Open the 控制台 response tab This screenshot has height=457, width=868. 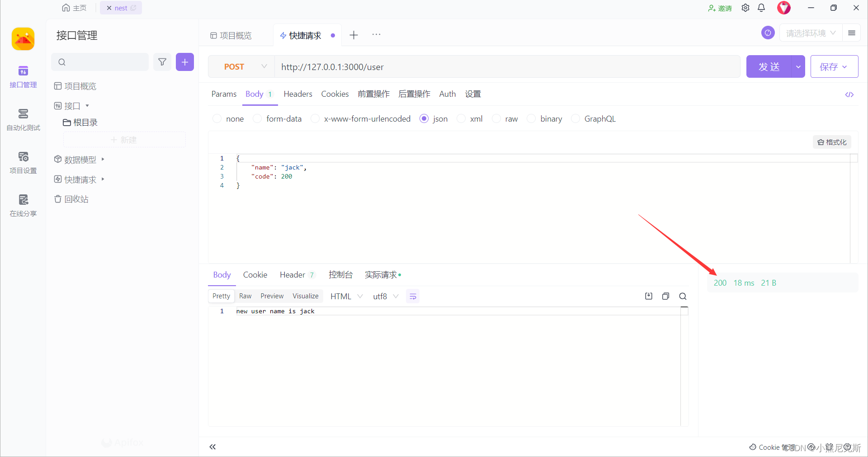pos(341,274)
